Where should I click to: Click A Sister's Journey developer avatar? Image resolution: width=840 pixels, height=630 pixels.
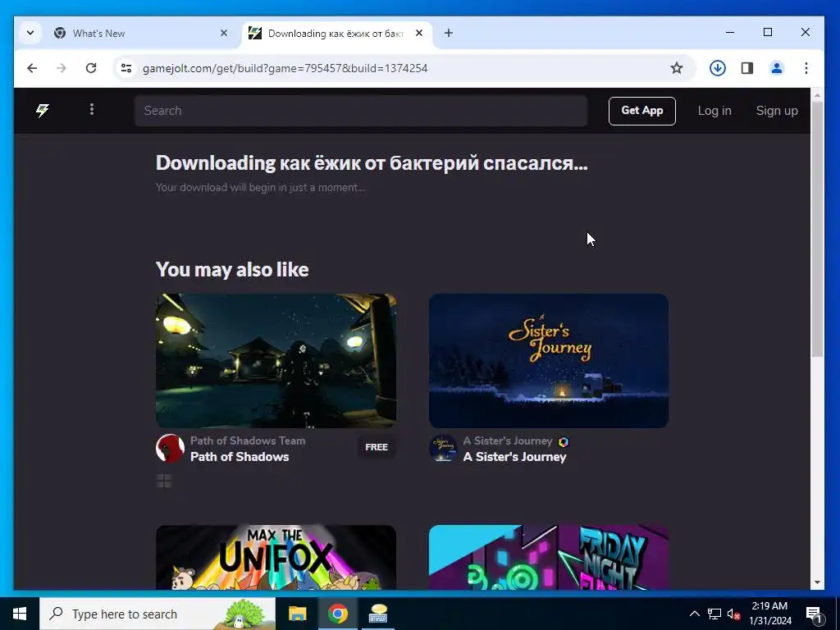click(x=443, y=448)
